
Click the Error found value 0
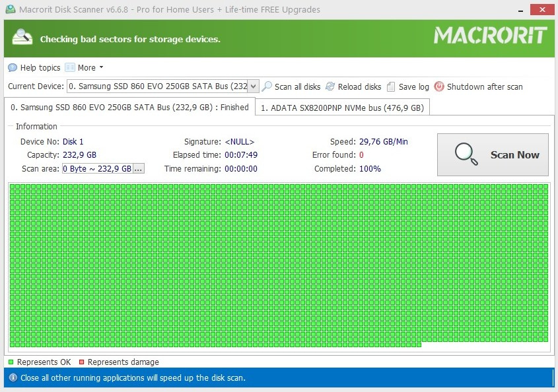(x=361, y=155)
